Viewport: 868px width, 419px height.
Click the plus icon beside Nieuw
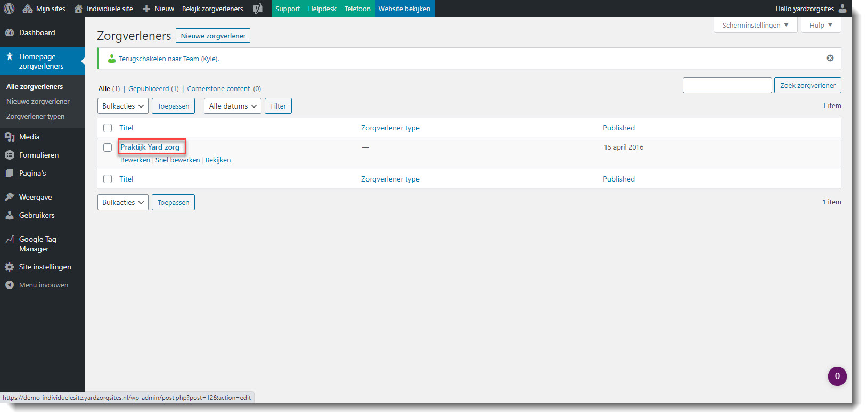pyautogui.click(x=146, y=9)
